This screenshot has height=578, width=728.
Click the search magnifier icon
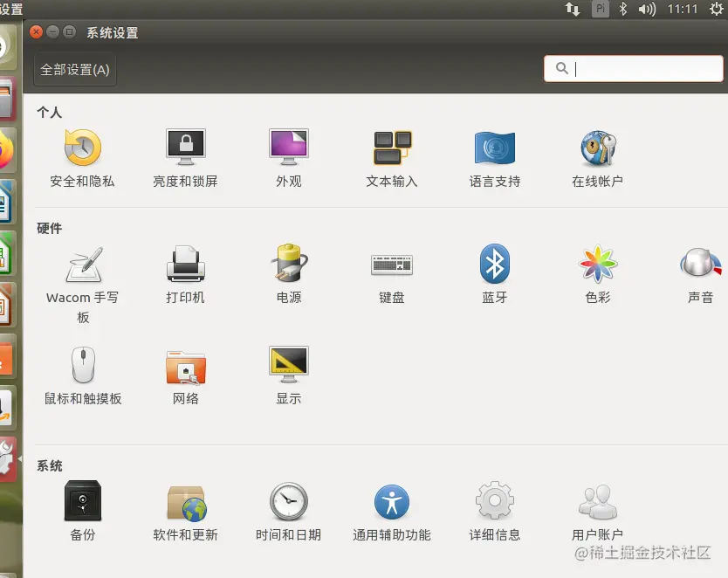pos(562,68)
